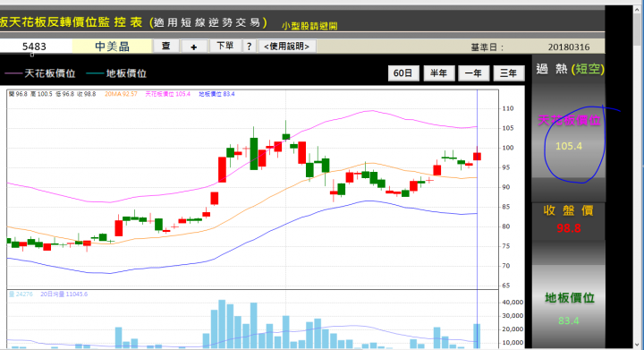
Task: Click the ceiling price value 105.4
Action: [x=569, y=146]
